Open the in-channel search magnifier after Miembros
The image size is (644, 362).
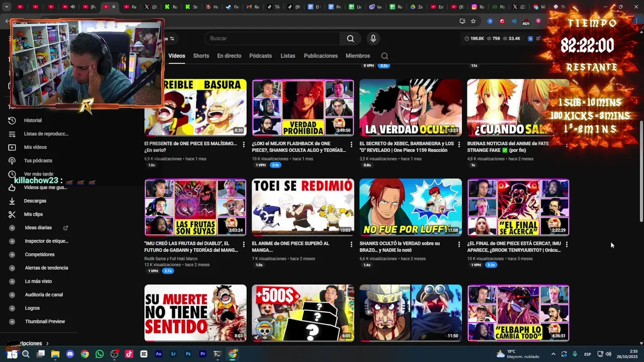pyautogui.click(x=384, y=56)
